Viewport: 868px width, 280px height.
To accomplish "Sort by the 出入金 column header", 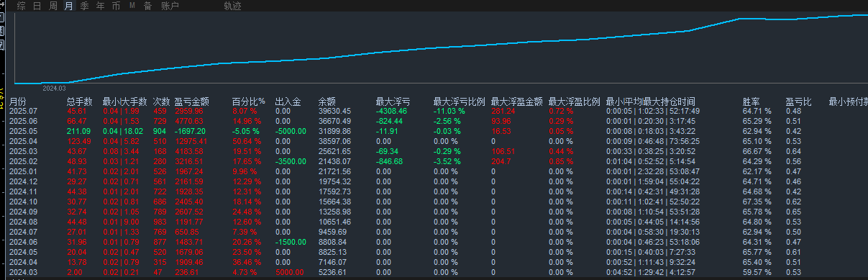I will [x=288, y=101].
